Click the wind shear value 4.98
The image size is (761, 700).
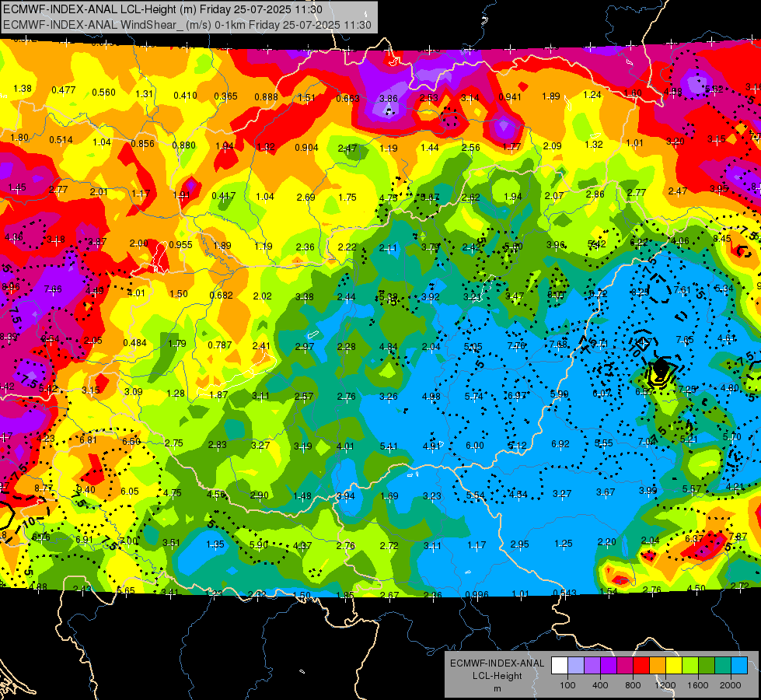tap(431, 397)
